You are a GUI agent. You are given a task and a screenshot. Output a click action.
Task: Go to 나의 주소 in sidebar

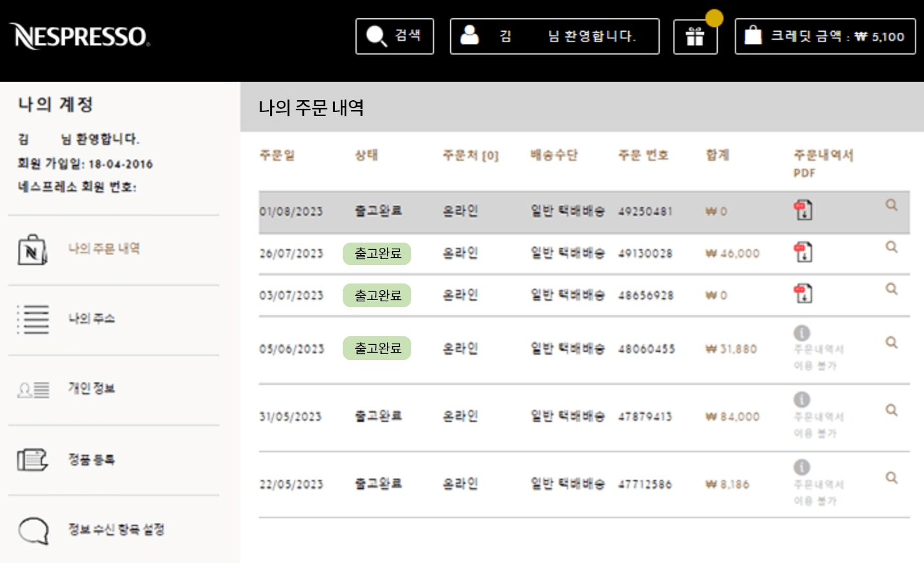92,318
